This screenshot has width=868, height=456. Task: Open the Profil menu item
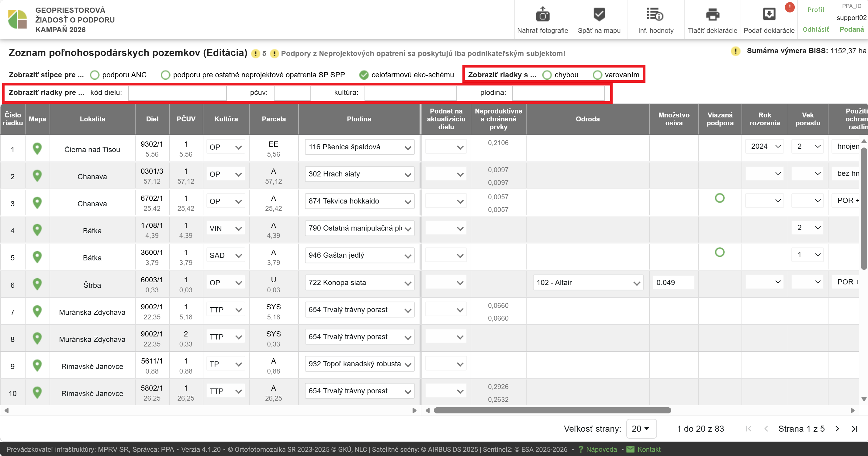coord(815,10)
